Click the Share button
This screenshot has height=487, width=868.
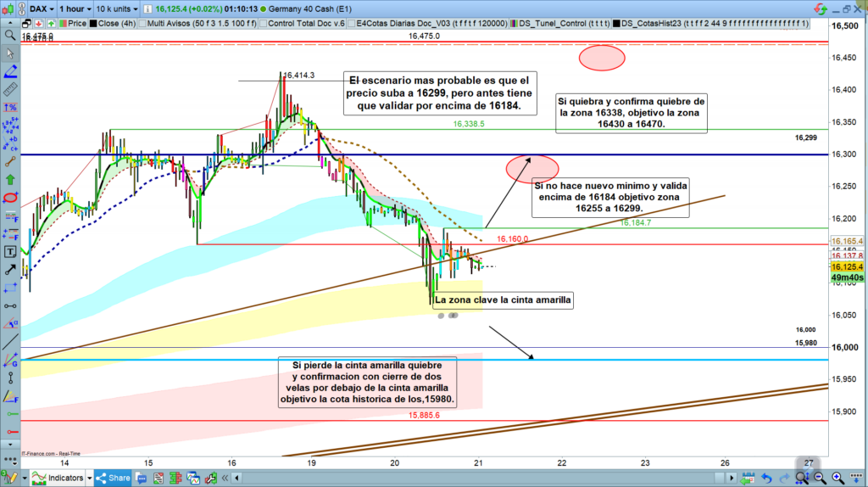[x=112, y=478]
